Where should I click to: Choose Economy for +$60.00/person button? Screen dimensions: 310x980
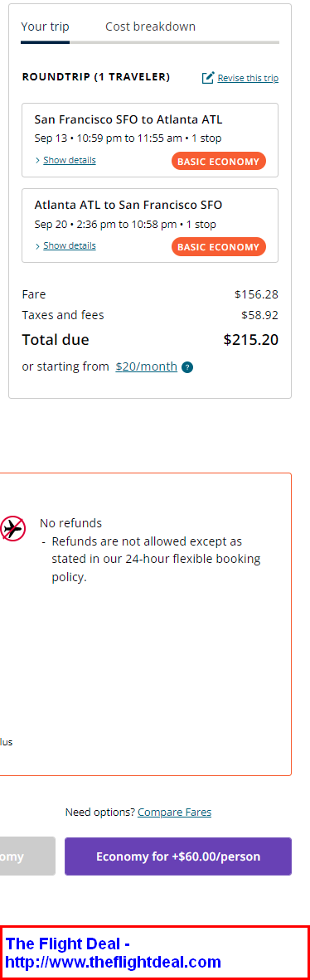(x=178, y=856)
